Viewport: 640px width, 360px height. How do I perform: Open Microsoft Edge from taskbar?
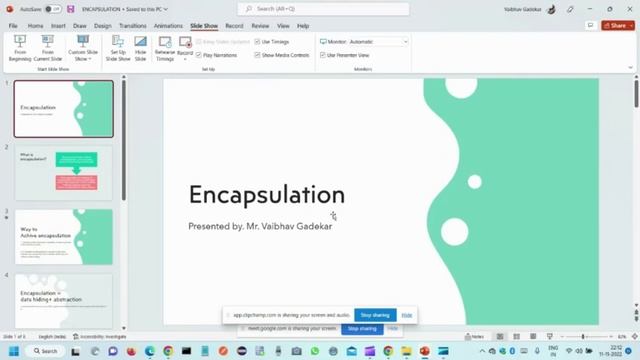150,351
